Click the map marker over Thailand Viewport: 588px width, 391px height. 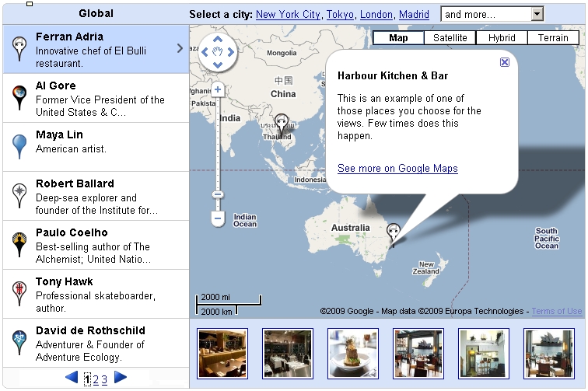coord(282,125)
